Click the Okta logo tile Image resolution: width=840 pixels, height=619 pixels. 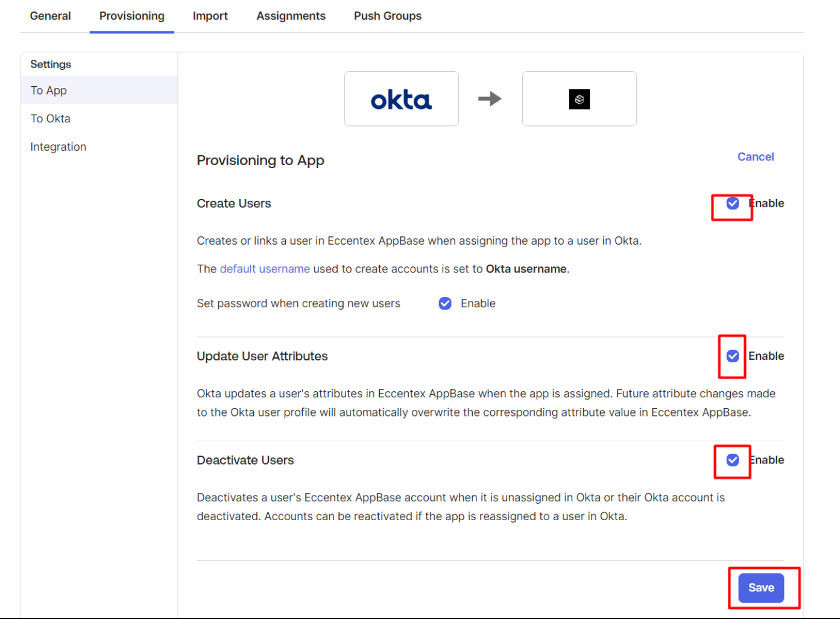pos(402,99)
